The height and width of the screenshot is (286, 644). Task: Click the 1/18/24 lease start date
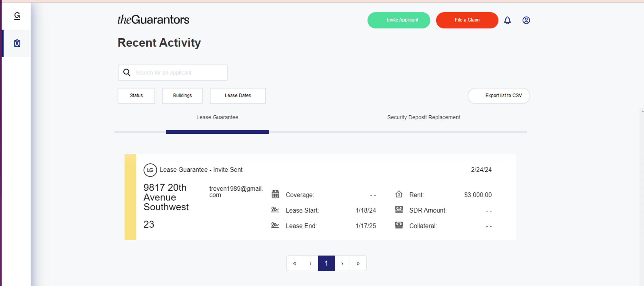366,210
